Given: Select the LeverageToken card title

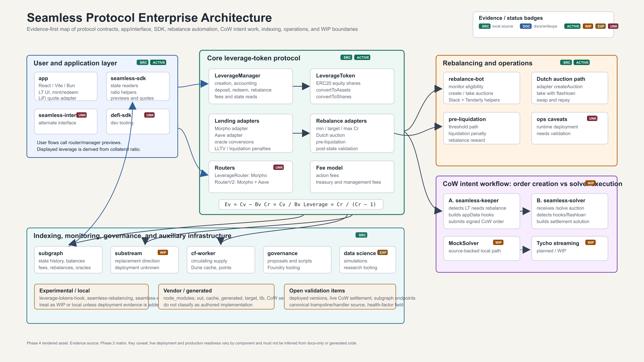Looking at the screenshot, I should tap(335, 76).
